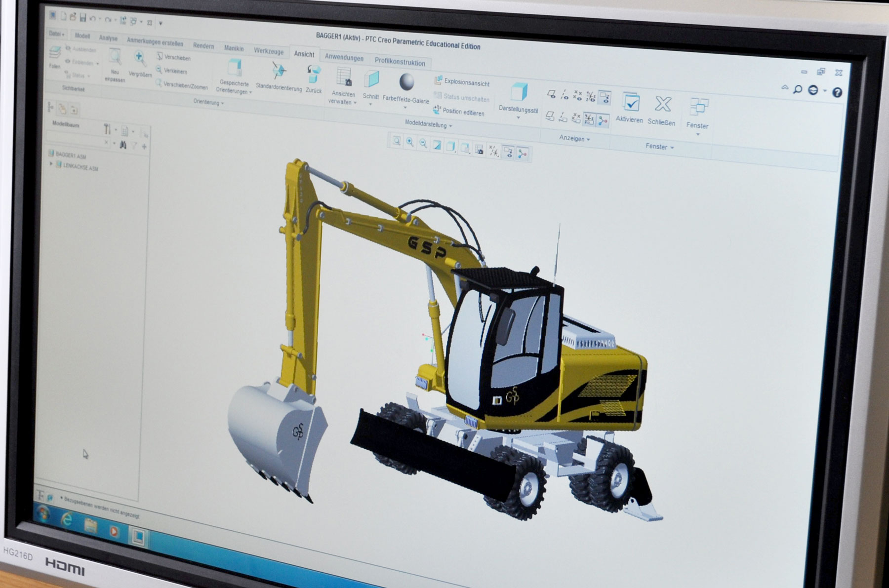Click the undo arrow in quick access toolbar

tap(92, 18)
